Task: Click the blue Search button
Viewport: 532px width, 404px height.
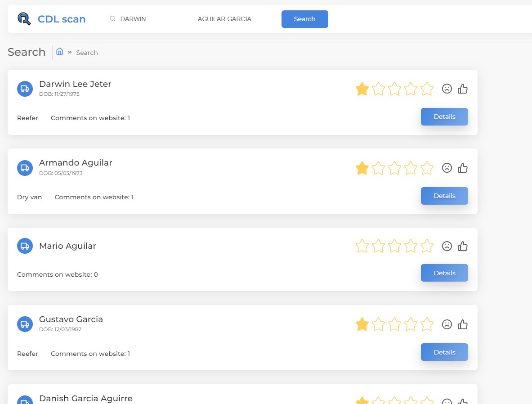Action: point(305,19)
